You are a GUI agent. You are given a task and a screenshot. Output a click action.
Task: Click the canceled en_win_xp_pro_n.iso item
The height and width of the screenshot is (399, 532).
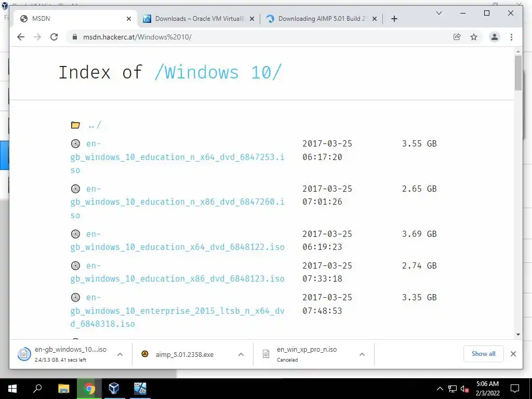[307, 354]
